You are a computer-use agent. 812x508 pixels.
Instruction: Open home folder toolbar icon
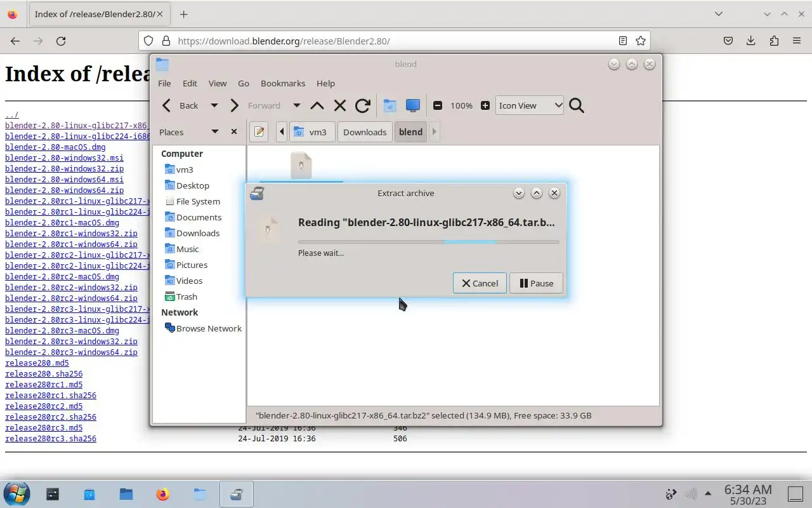click(390, 105)
